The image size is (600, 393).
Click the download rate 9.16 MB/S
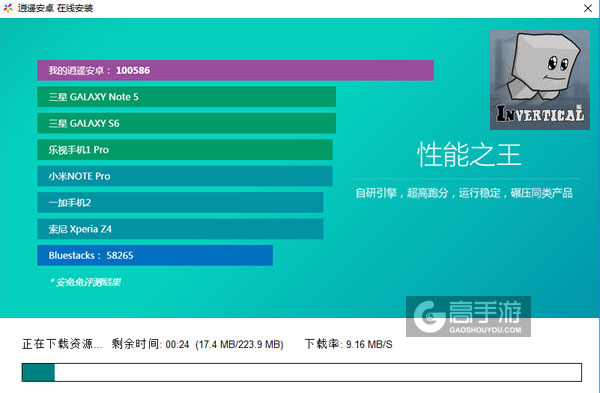pos(369,344)
